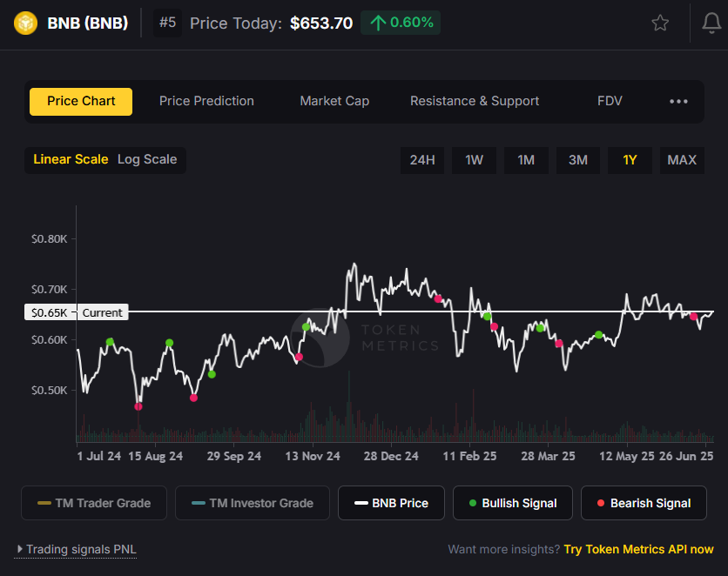The width and height of the screenshot is (728, 576).
Task: Toggle Bearish Signal markers
Action: pyautogui.click(x=644, y=503)
